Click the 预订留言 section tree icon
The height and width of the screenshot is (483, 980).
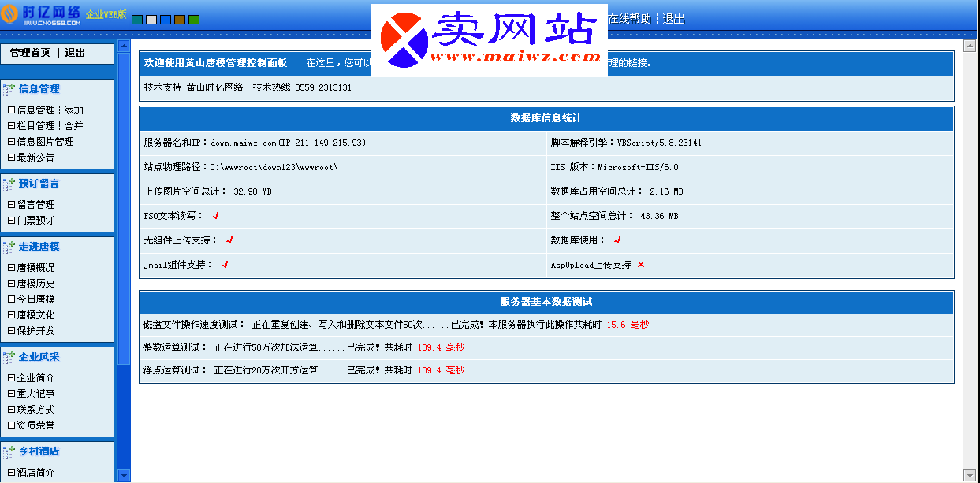(x=9, y=184)
